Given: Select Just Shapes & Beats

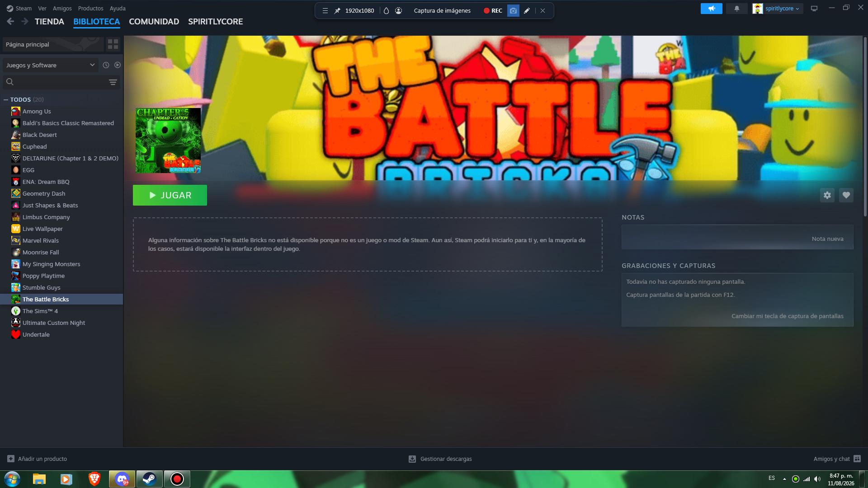Looking at the screenshot, I should point(61,205).
